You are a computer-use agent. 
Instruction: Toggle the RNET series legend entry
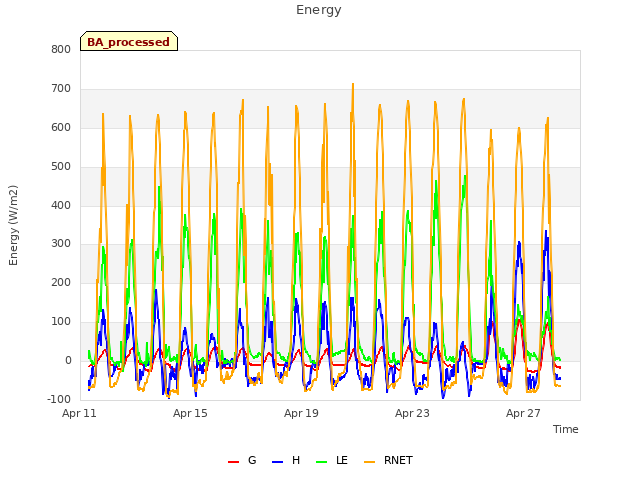pyautogui.click(x=388, y=460)
